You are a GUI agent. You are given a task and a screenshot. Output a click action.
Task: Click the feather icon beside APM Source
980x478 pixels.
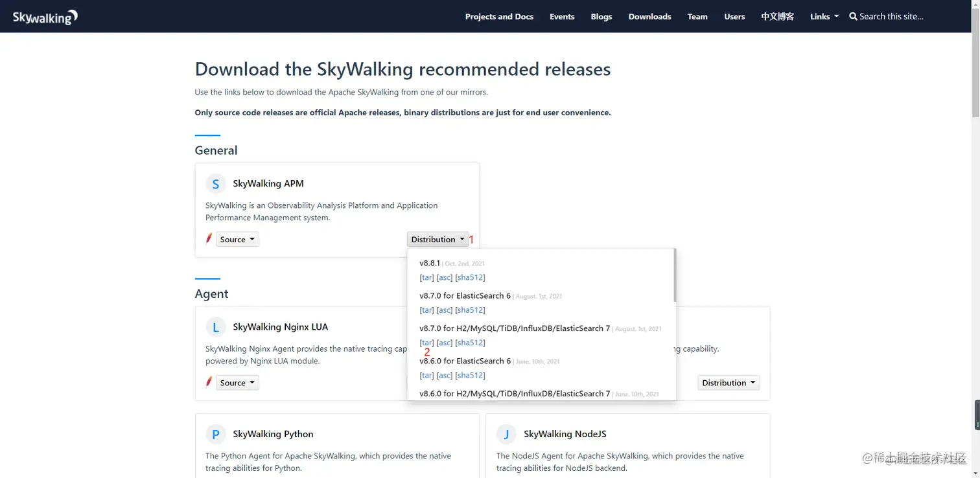coord(209,239)
